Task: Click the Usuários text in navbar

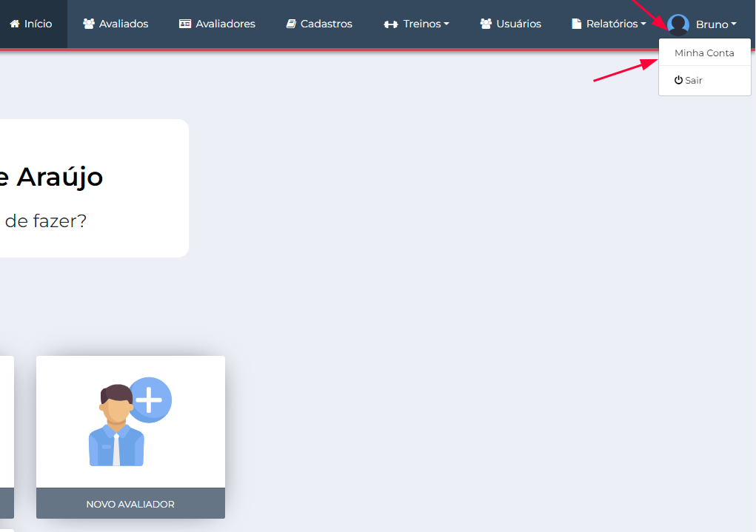Action: (x=518, y=24)
